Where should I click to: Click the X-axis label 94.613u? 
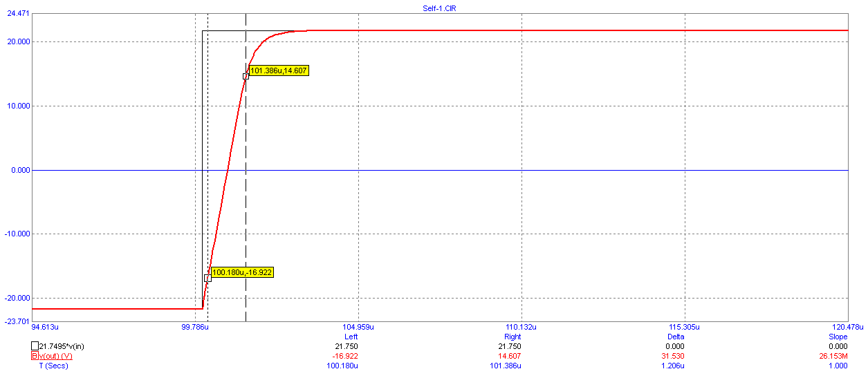click(x=46, y=327)
